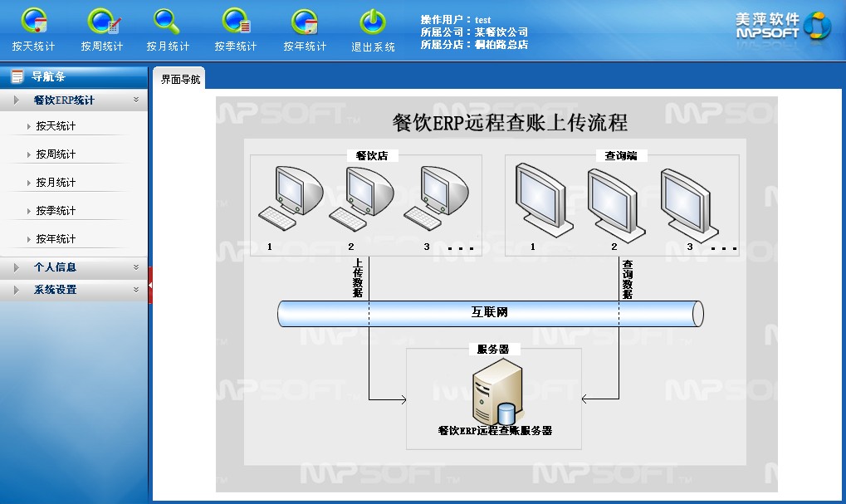Click the 互联网 cylinder bar in the diagram
Image resolution: width=846 pixels, height=504 pixels.
pyautogui.click(x=490, y=313)
